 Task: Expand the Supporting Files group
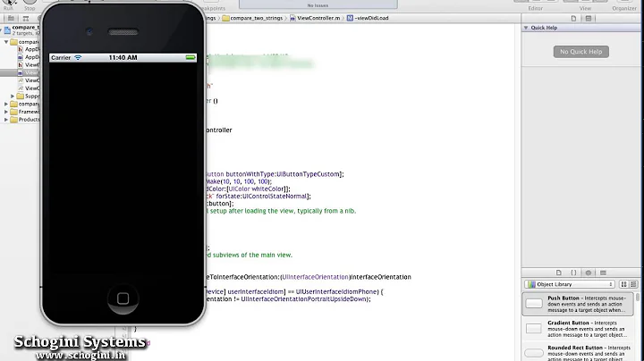point(13,96)
